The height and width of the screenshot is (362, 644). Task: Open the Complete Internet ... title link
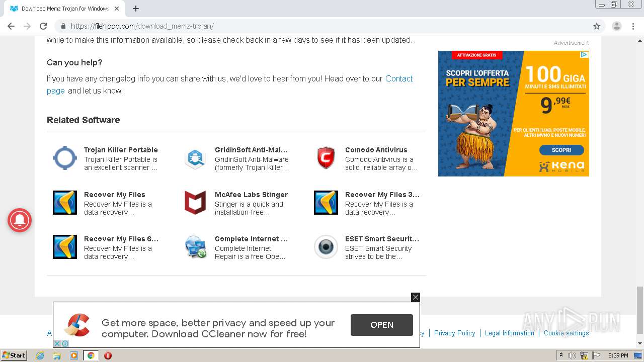252,239
